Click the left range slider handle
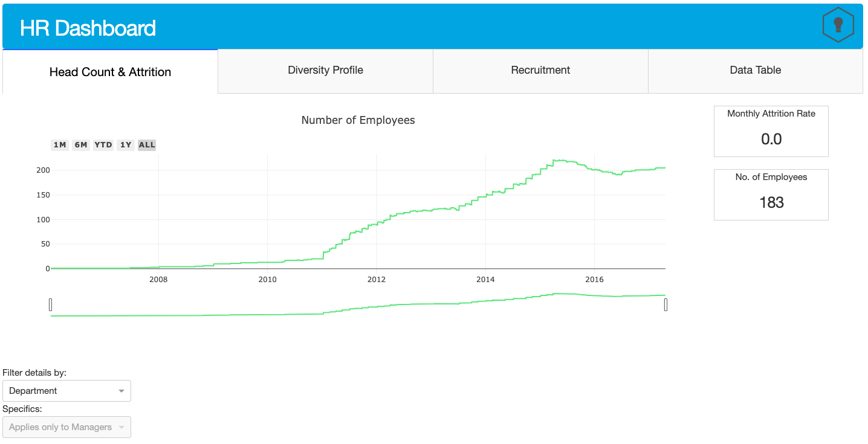 click(x=51, y=304)
